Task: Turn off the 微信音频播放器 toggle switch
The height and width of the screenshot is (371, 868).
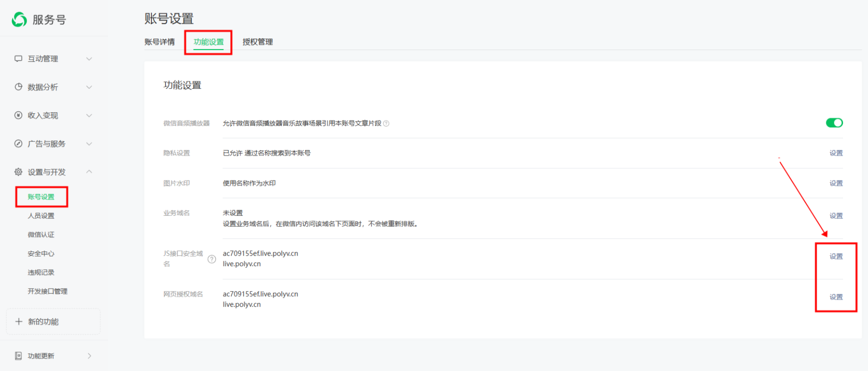Action: point(834,123)
